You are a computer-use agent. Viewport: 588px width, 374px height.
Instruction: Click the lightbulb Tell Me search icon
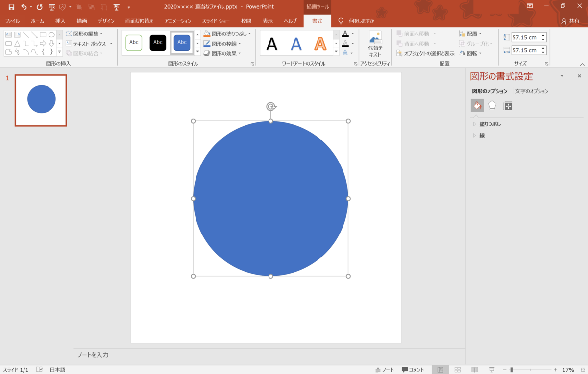click(x=341, y=21)
